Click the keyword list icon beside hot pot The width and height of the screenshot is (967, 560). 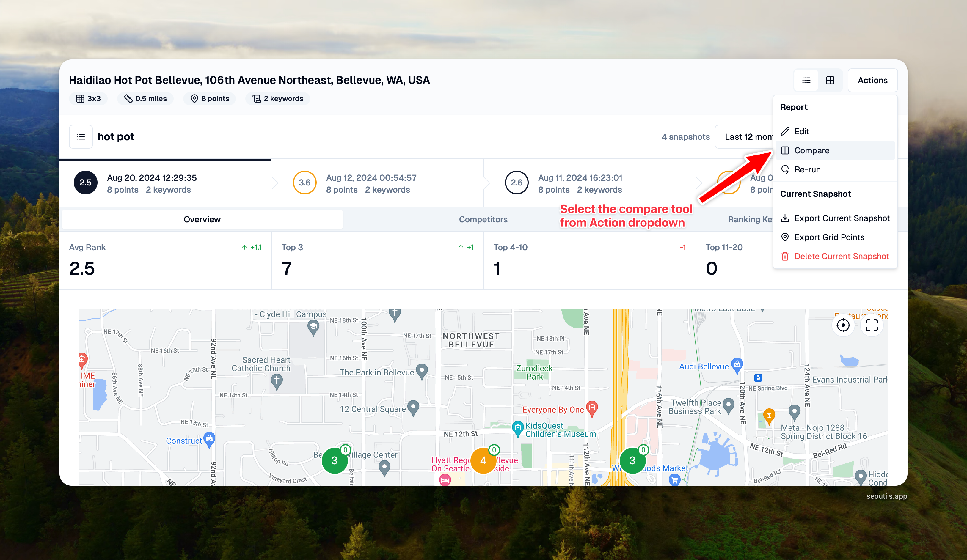coord(81,136)
